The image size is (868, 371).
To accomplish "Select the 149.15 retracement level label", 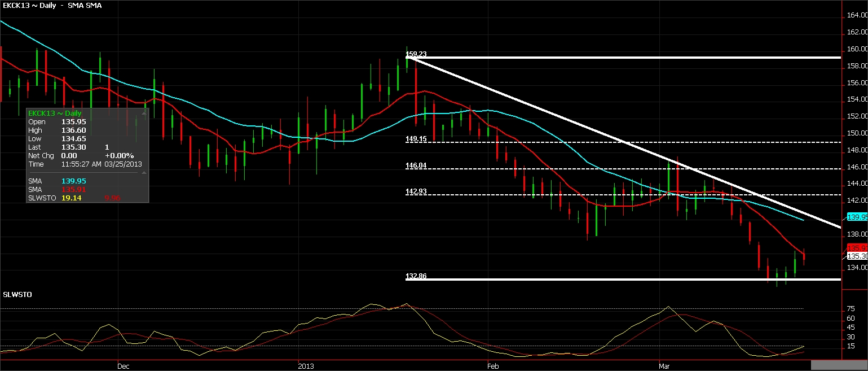I will point(416,138).
